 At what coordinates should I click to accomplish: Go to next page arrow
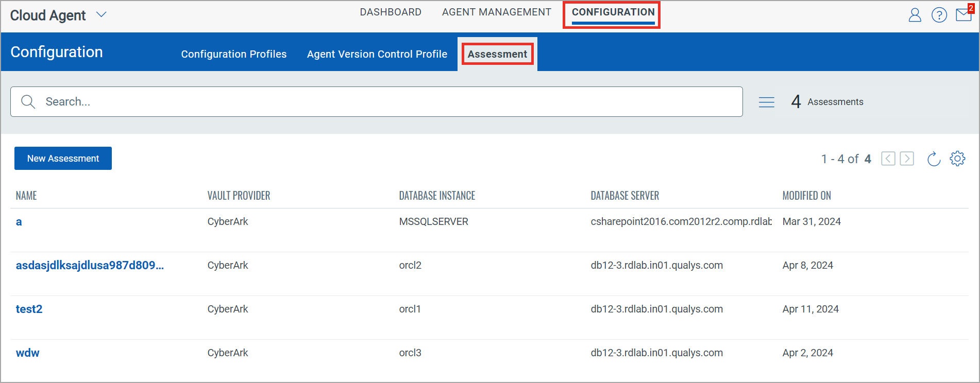point(907,159)
